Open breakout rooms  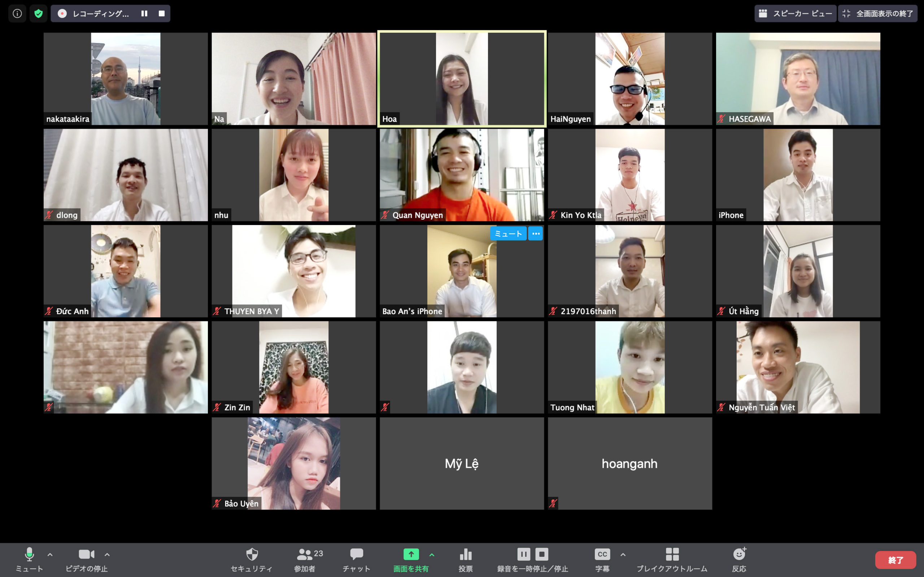pos(672,559)
